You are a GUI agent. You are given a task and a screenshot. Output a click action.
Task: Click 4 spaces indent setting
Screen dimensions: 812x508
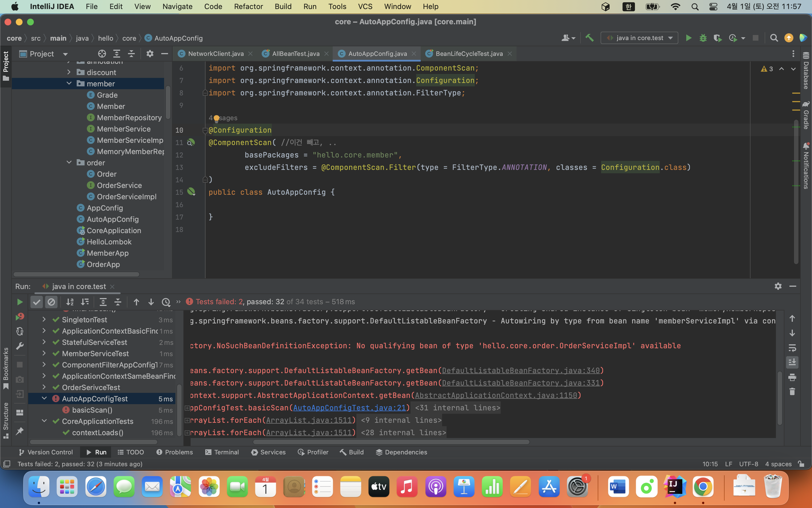[x=778, y=464]
